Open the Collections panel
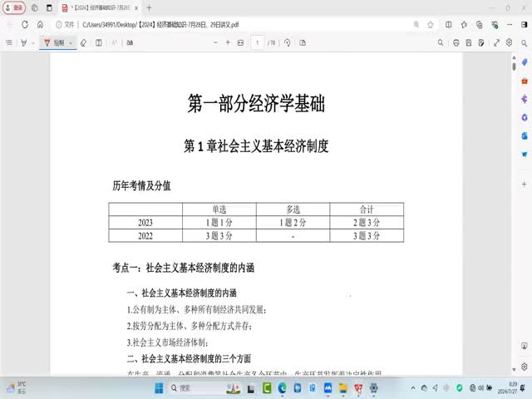The image size is (532, 399). point(480,24)
